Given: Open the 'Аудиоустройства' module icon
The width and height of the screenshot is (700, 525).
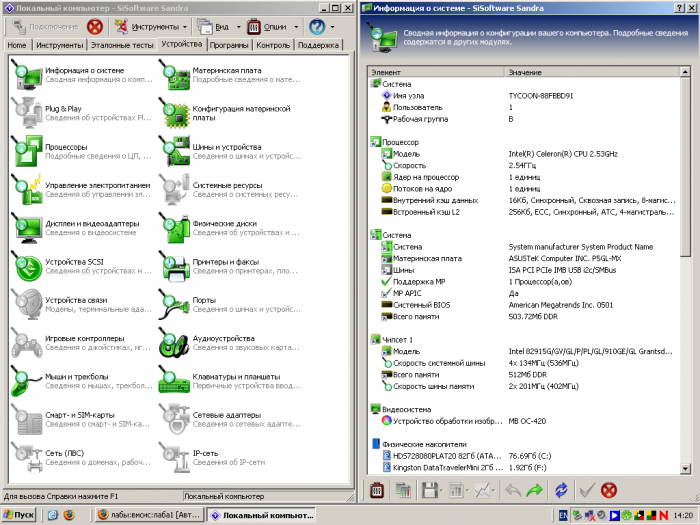Looking at the screenshot, I should [x=174, y=343].
